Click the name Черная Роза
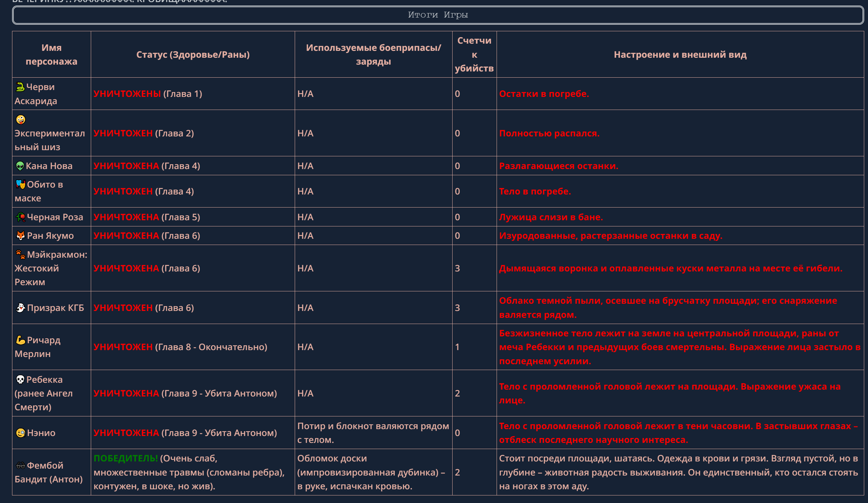 [55, 217]
